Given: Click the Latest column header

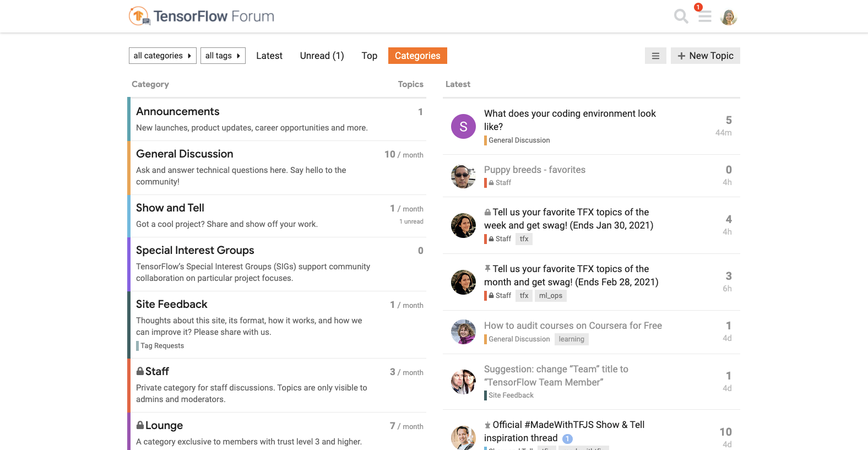Looking at the screenshot, I should 458,84.
